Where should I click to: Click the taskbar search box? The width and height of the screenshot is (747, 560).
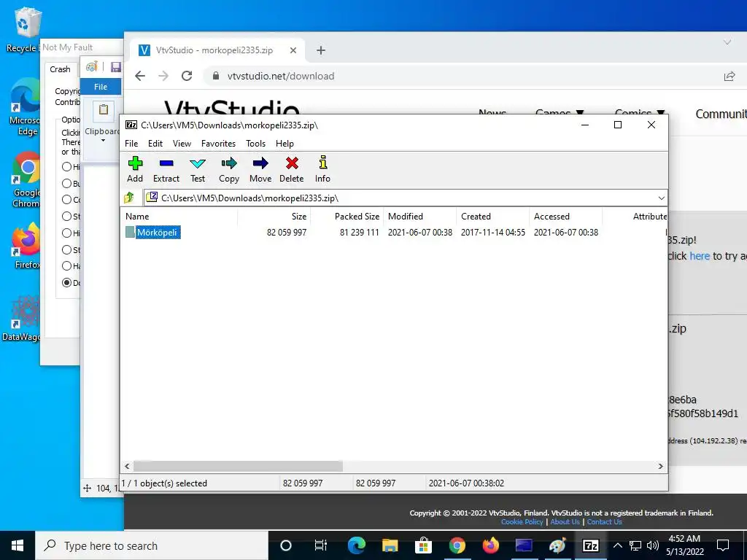[x=152, y=545]
